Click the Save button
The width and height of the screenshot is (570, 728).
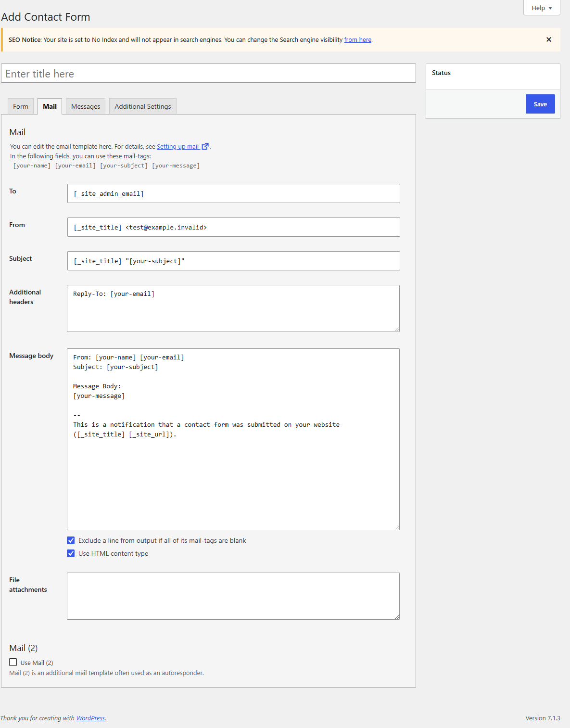tap(540, 104)
